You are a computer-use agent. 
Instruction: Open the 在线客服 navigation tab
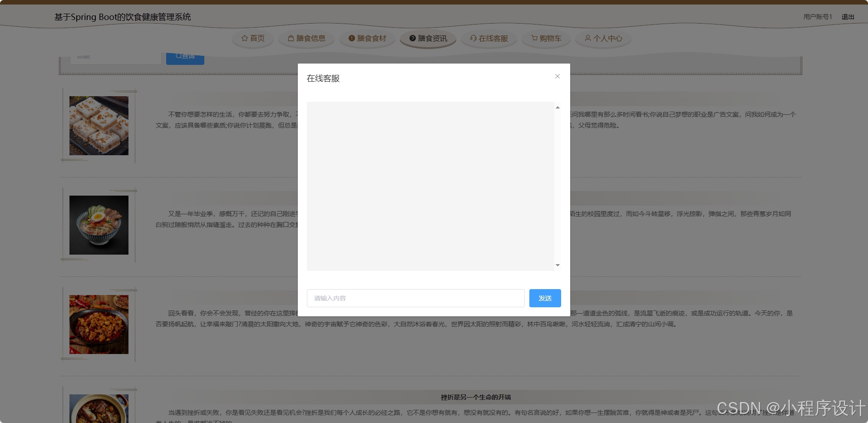point(489,39)
